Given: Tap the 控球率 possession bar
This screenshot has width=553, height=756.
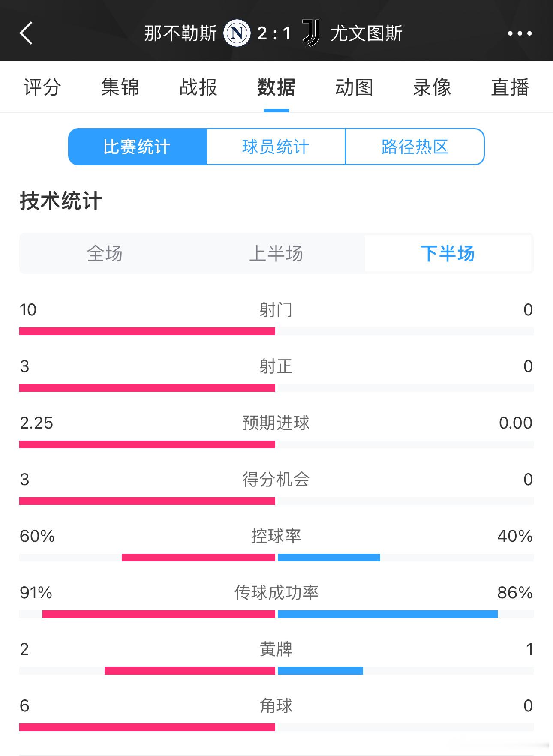Looking at the screenshot, I should tap(276, 558).
